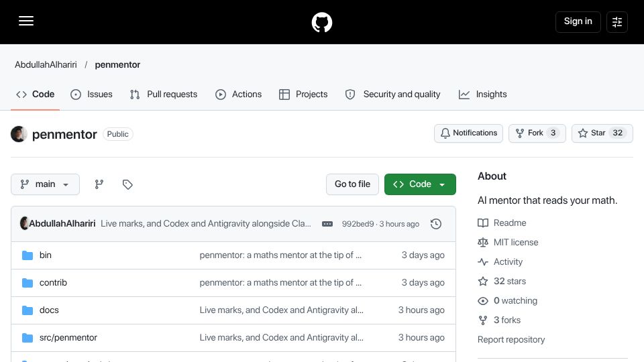Image resolution: width=644 pixels, height=362 pixels.
Task: Open the Projects tab
Action: point(303,95)
